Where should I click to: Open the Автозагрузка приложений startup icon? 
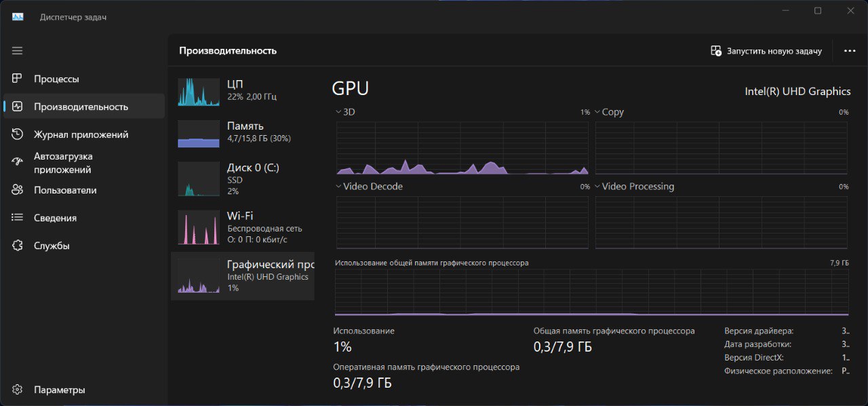[x=18, y=162]
